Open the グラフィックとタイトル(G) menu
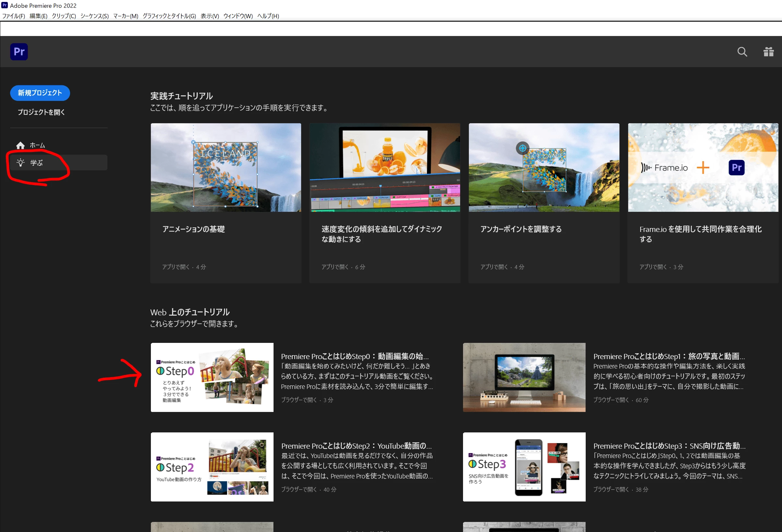Screen dimensions: 782x532 169,16
